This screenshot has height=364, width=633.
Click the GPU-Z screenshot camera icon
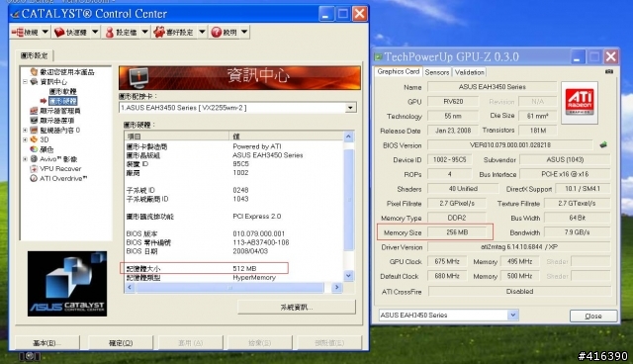[609, 71]
